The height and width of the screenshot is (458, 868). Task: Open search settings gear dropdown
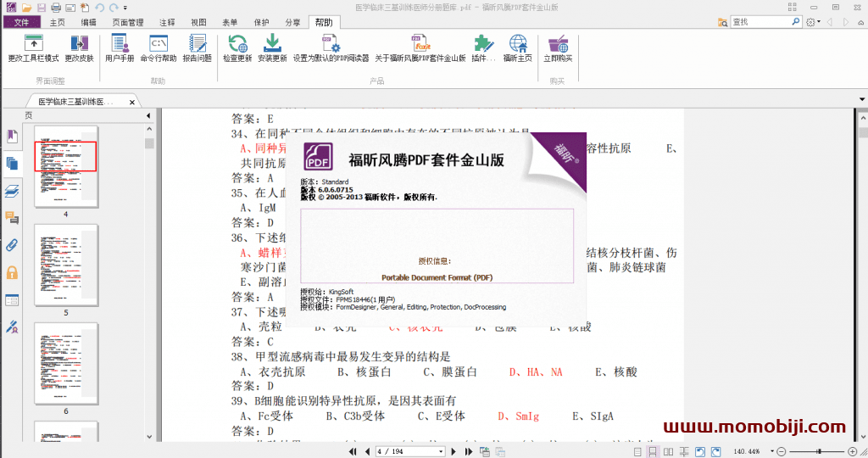[813, 22]
